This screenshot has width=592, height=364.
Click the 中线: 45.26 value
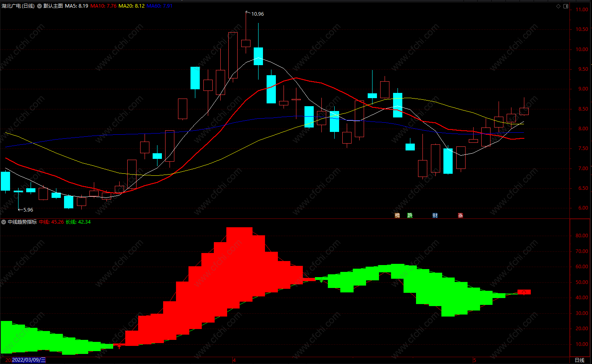click(x=51, y=222)
